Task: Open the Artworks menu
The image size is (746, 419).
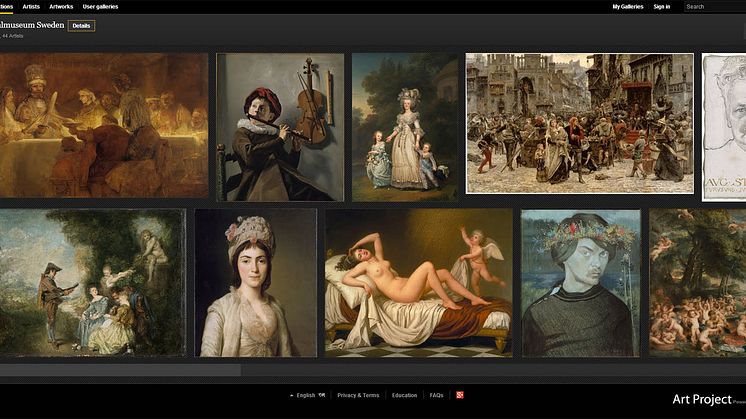Action: [61, 7]
